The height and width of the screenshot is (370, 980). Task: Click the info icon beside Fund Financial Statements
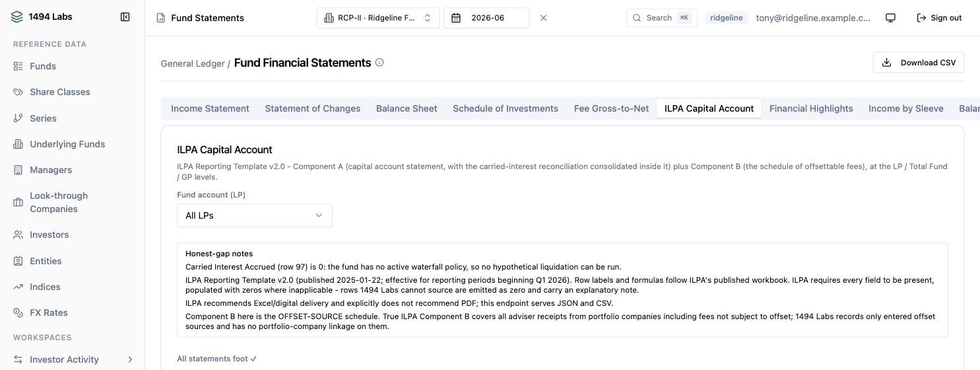click(379, 62)
